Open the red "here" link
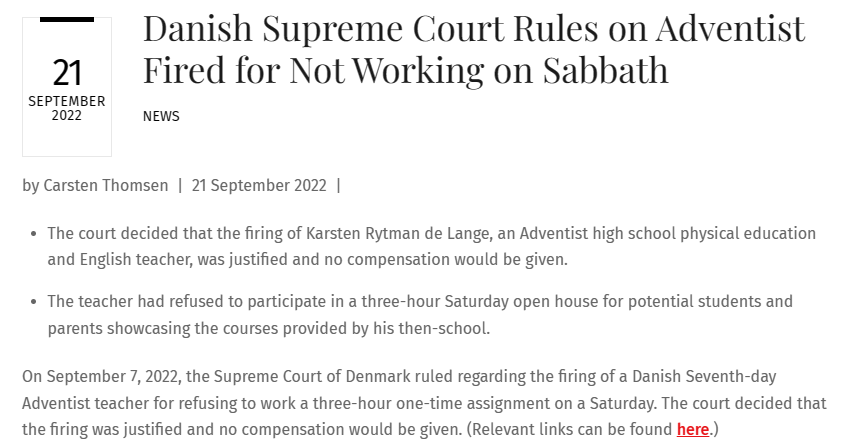Screen dimensions: 845x448 coord(692,430)
